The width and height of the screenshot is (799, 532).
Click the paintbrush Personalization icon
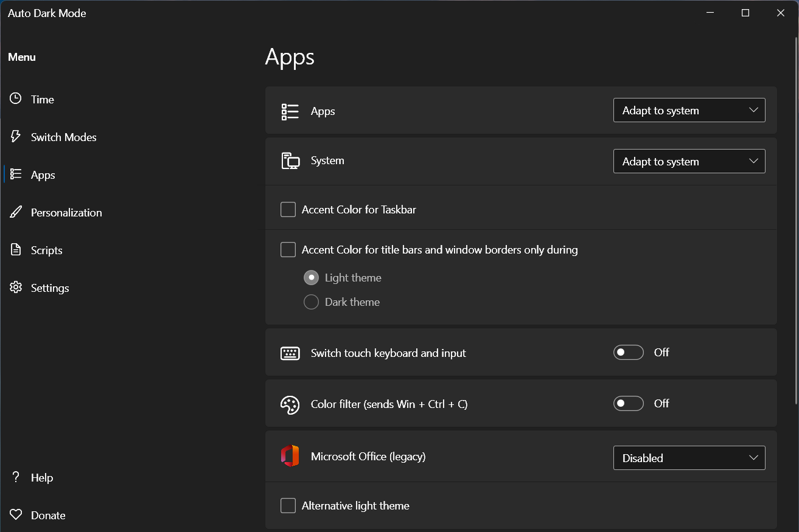click(x=16, y=212)
